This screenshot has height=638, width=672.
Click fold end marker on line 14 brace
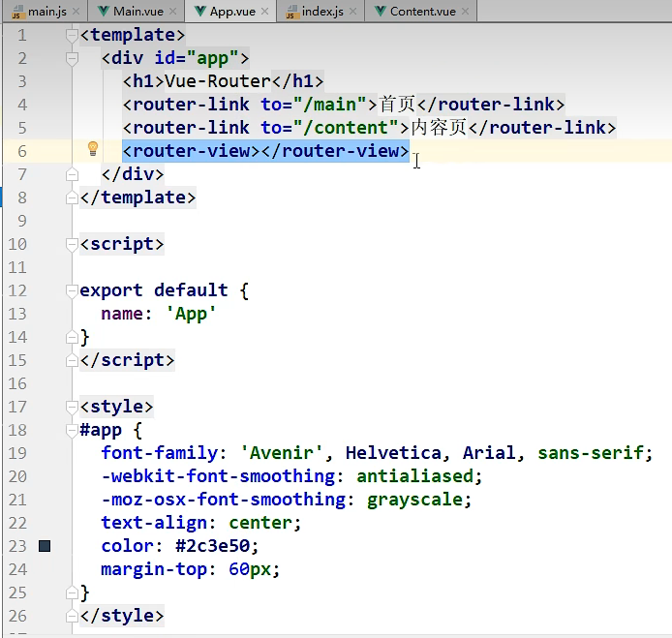(72, 337)
